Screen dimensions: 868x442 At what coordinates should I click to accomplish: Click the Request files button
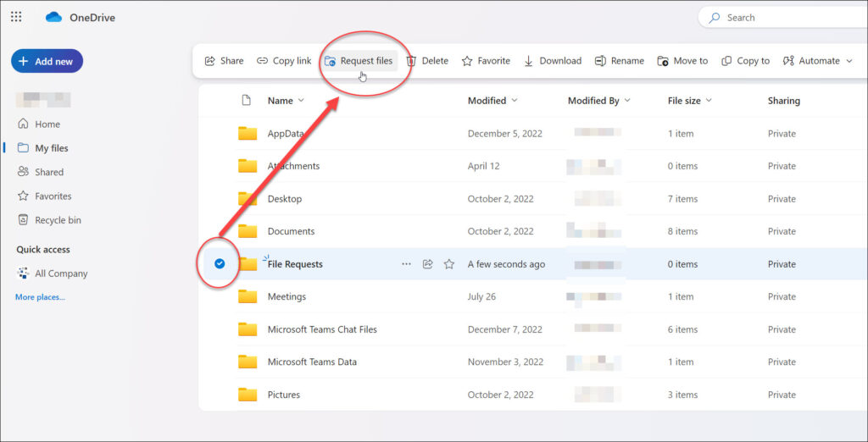click(359, 61)
